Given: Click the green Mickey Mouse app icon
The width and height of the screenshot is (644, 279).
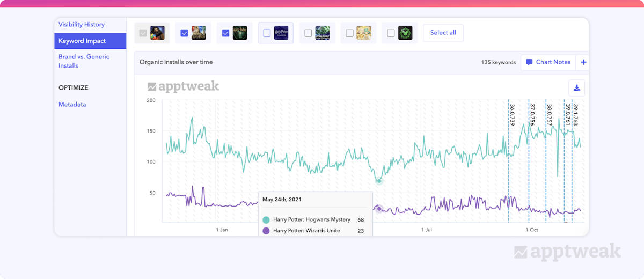Looking at the screenshot, I should tap(405, 33).
